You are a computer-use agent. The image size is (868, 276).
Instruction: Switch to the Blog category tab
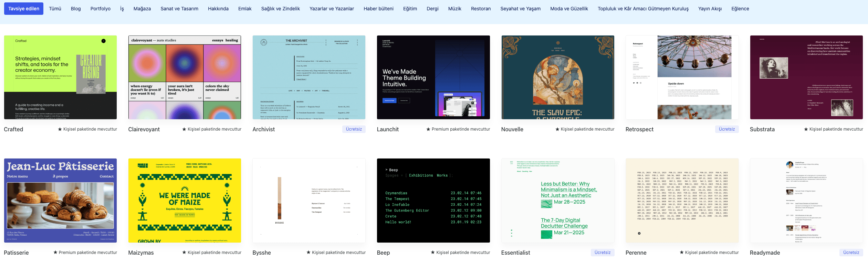coord(76,9)
